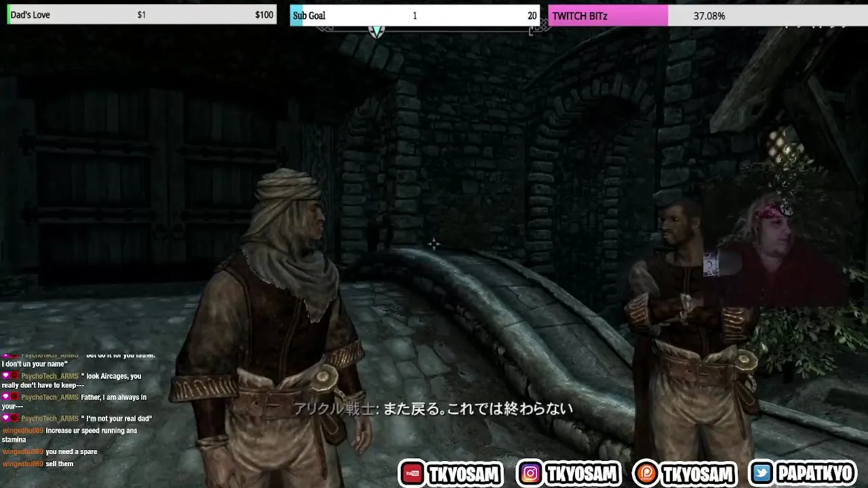This screenshot has width=868, height=488.
Task: Click the TWITCH BITz progress bar
Action: pos(708,16)
